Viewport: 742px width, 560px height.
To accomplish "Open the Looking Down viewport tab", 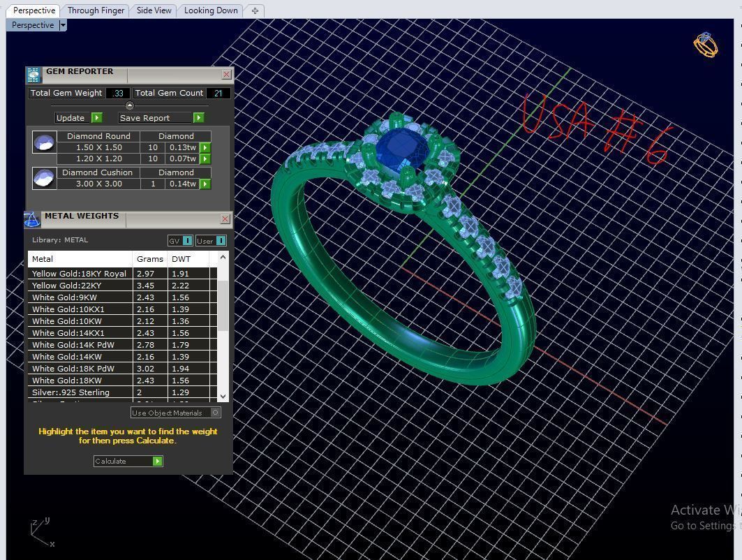I will (x=211, y=10).
